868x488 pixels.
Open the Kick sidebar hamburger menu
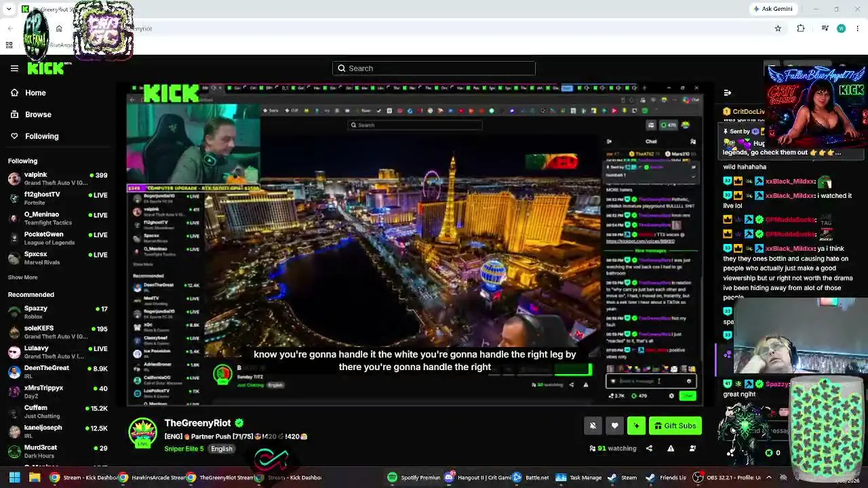pos(14,68)
